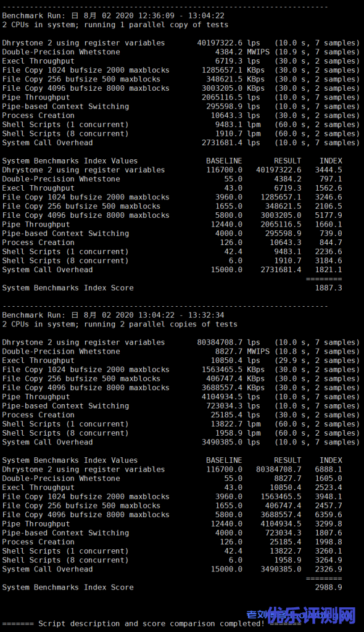The width and height of the screenshot is (364, 632).
Task: Click the value '80384708.7 lps'
Action: pyautogui.click(x=228, y=342)
